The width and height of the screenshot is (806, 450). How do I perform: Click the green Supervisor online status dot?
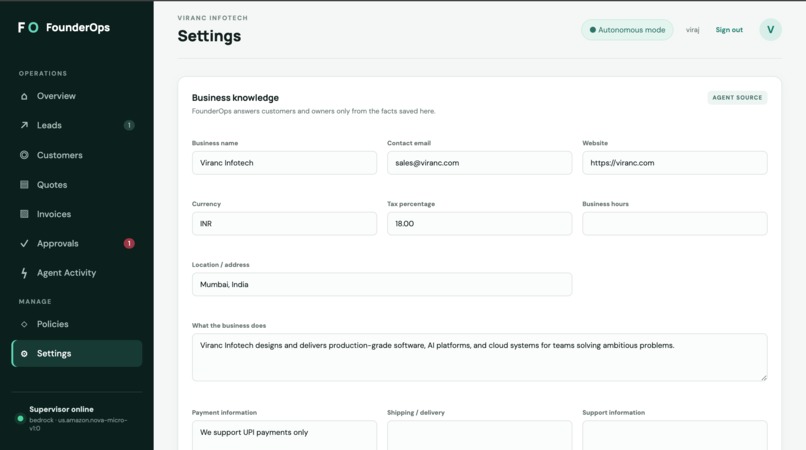click(20, 419)
